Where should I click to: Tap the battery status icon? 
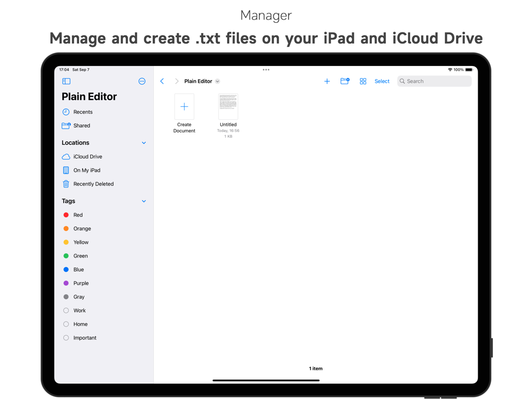(469, 70)
